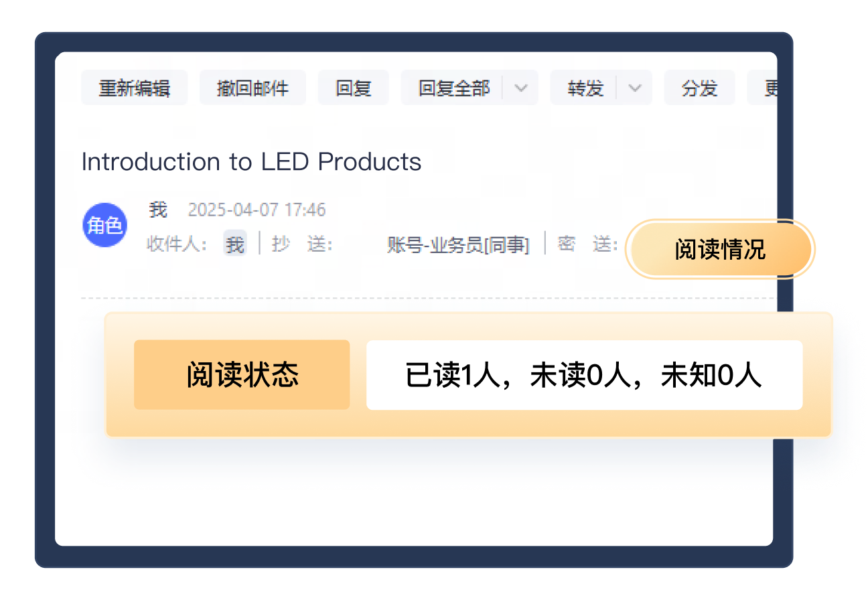Select the "重新编辑" toolbar action
This screenshot has width=868, height=600.
pos(134,88)
